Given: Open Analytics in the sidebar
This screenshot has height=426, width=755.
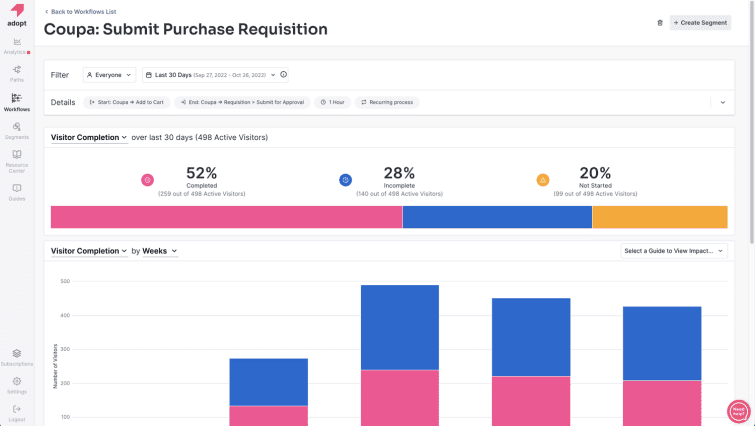Looking at the screenshot, I should coord(17,46).
